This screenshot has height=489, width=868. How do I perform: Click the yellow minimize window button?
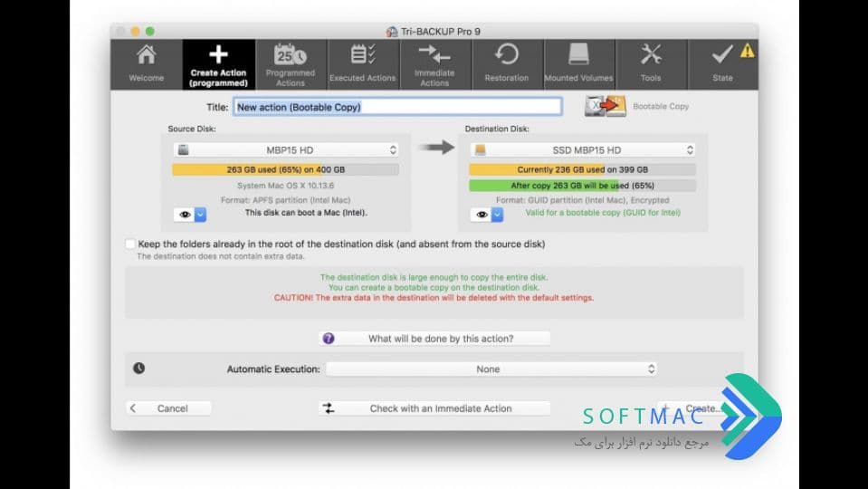point(136,32)
